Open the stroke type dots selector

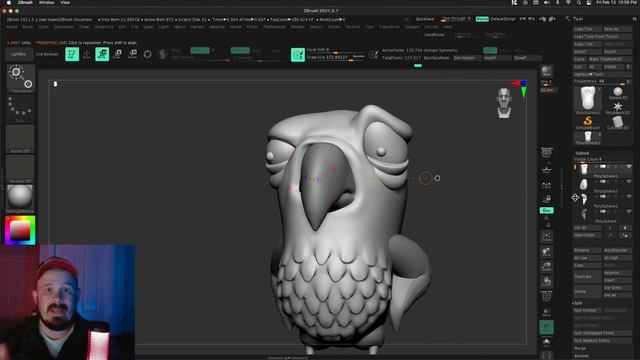pyautogui.click(x=20, y=109)
